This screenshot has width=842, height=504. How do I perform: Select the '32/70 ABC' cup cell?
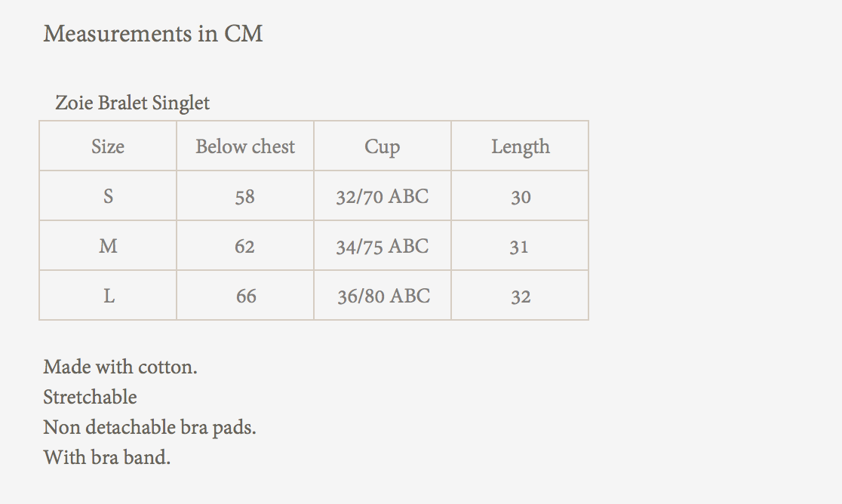pyautogui.click(x=383, y=197)
